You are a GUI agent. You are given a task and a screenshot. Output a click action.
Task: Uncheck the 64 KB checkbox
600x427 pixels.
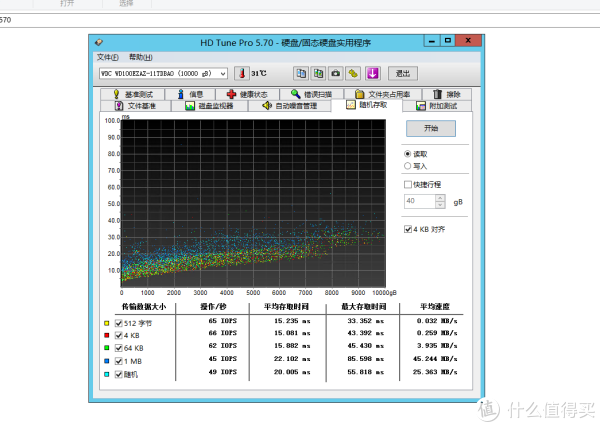(119, 348)
